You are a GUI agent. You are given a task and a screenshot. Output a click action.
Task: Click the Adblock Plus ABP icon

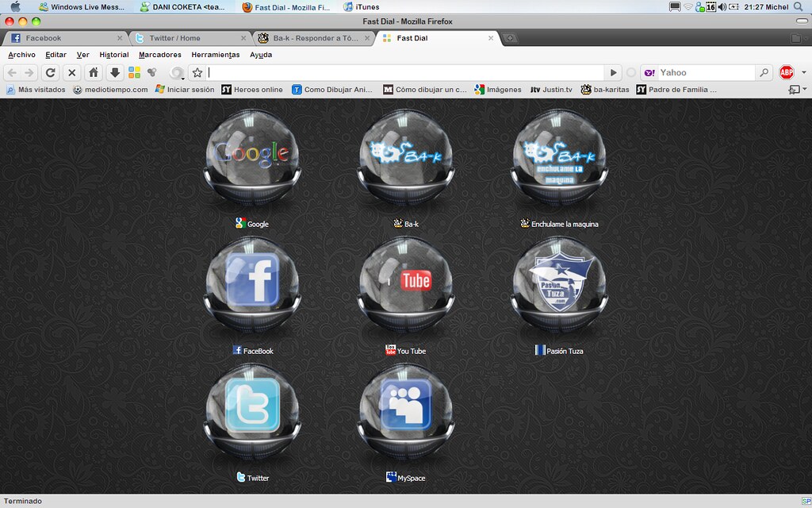pyautogui.click(x=786, y=72)
